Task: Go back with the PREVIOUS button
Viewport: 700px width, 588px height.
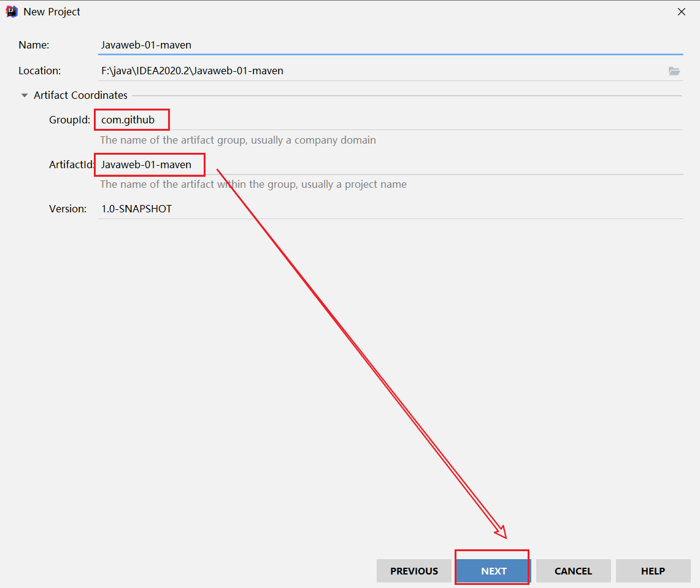Action: [x=414, y=571]
